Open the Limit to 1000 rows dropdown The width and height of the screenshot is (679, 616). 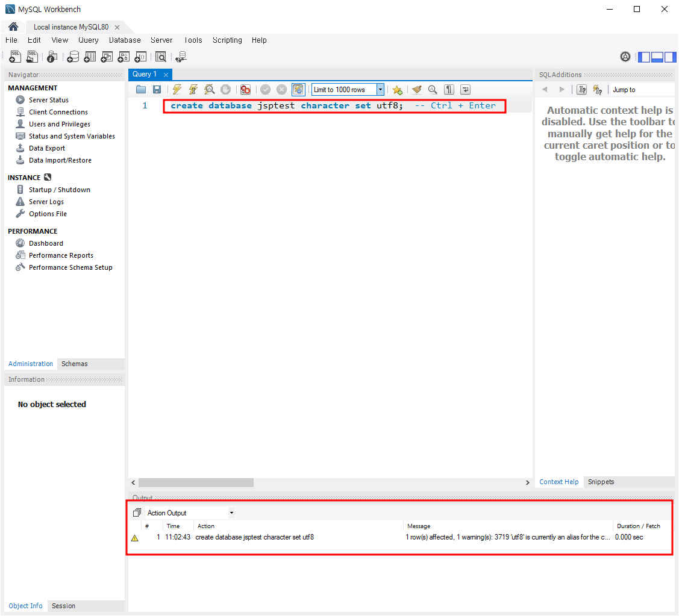pyautogui.click(x=380, y=90)
